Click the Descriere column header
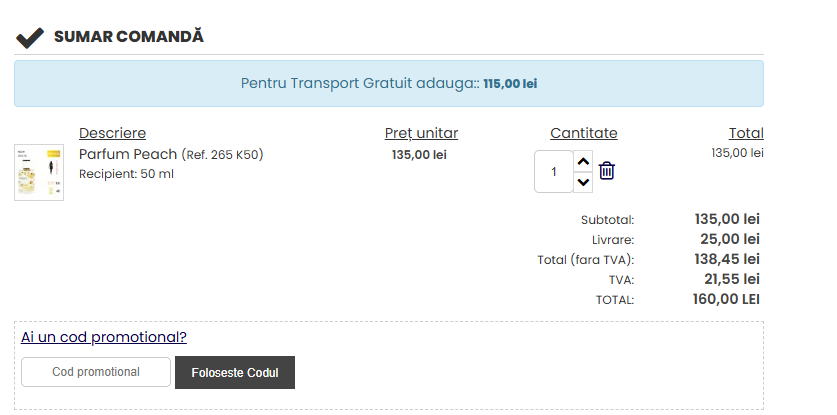The height and width of the screenshot is (415, 837). click(112, 133)
